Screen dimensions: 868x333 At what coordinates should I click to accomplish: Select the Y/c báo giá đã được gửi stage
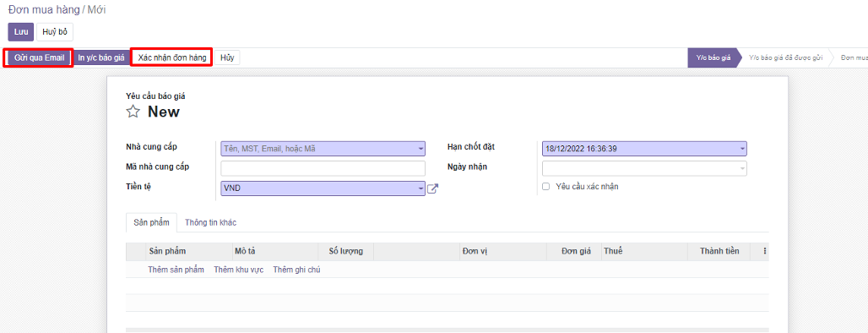785,57
